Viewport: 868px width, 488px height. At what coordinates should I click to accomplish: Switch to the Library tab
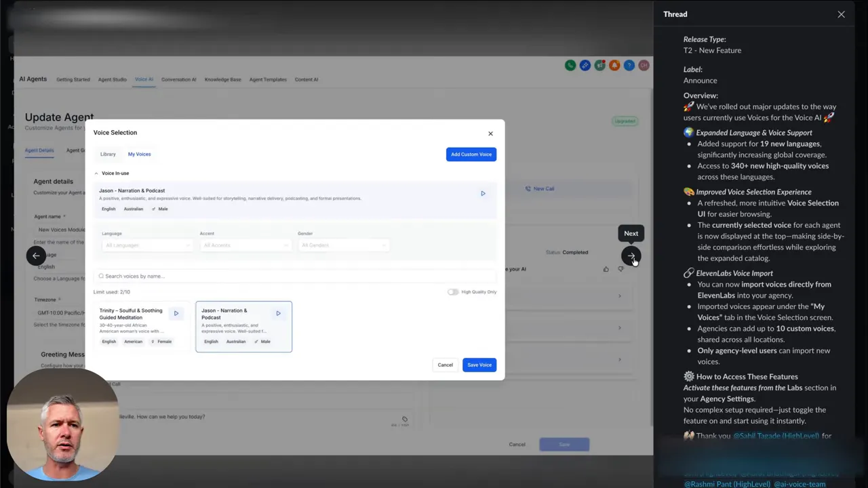[x=108, y=154]
